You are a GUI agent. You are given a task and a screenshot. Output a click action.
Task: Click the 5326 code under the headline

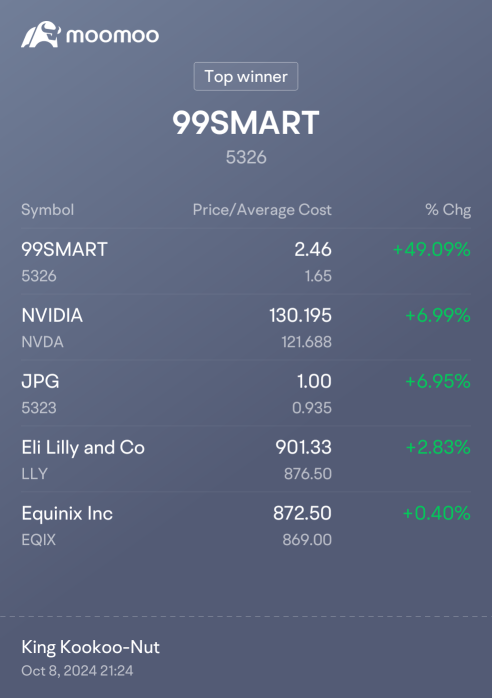[246, 157]
